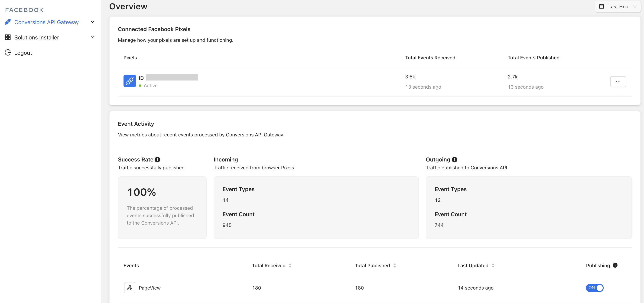Click the FACEBOOK logo text
This screenshot has height=303, width=644.
point(24,10)
